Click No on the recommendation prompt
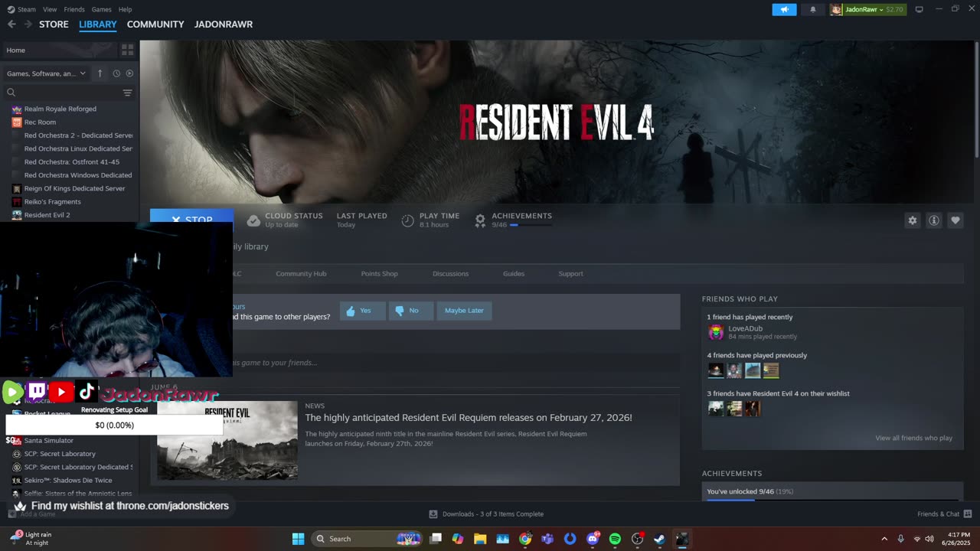Viewport: 980px width, 551px height. [411, 311]
